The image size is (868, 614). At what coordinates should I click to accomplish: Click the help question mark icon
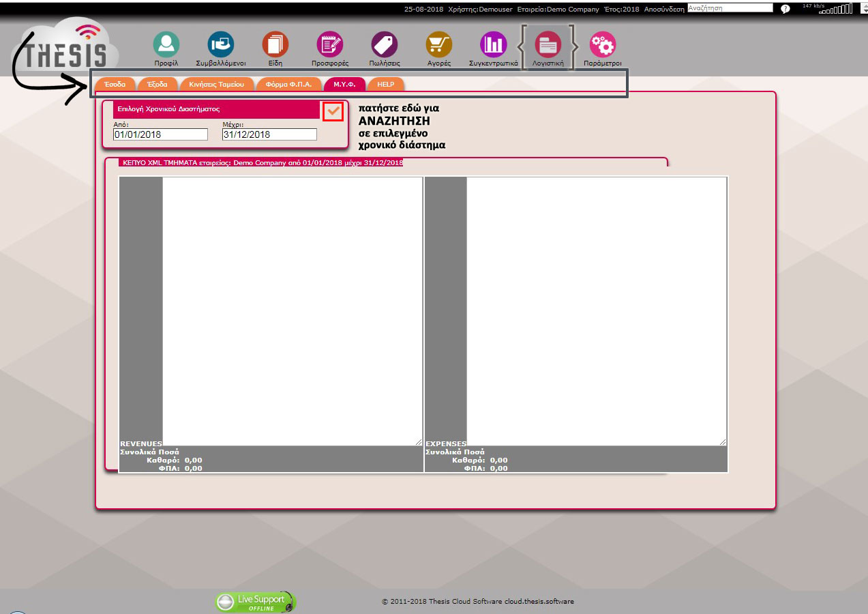(785, 9)
